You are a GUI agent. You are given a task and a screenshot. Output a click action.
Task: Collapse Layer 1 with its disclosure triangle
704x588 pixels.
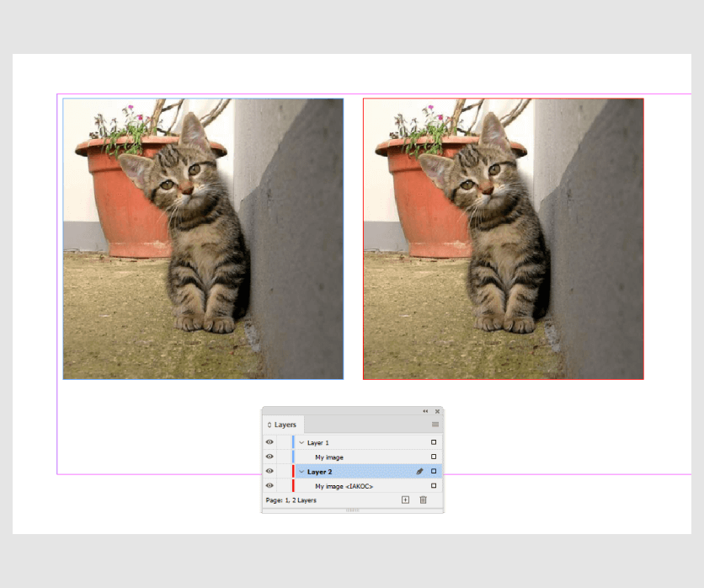[x=302, y=441]
